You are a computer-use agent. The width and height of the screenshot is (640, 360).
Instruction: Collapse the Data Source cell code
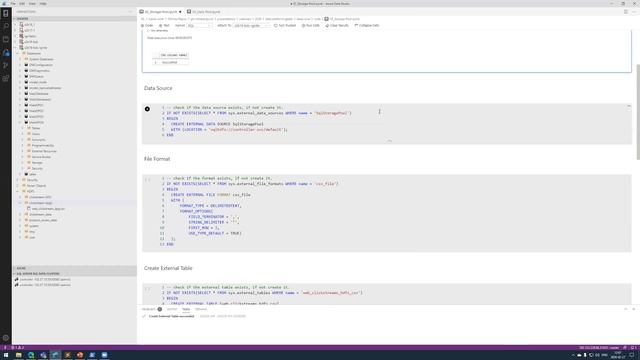click(x=389, y=141)
